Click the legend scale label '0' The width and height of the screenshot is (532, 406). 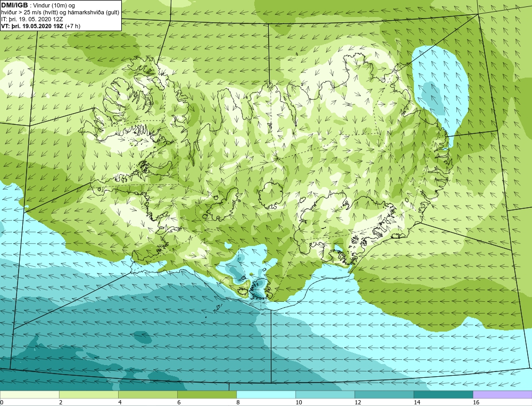point(2,402)
